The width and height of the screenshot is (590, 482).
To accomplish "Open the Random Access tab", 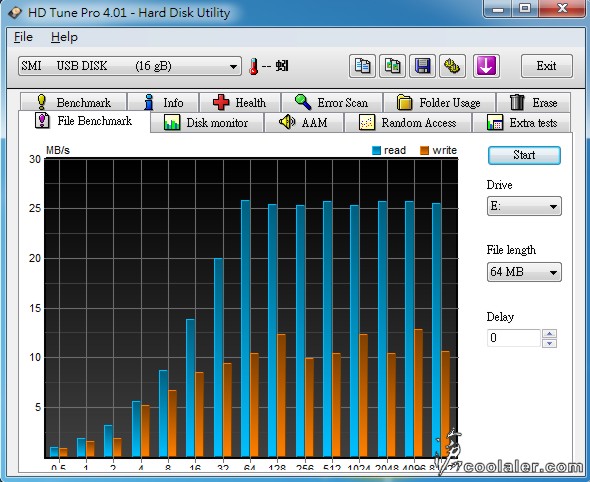I will coord(408,123).
